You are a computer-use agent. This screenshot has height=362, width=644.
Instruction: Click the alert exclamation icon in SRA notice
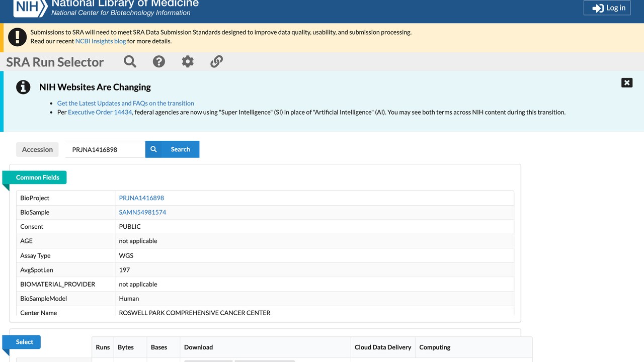pos(18,37)
